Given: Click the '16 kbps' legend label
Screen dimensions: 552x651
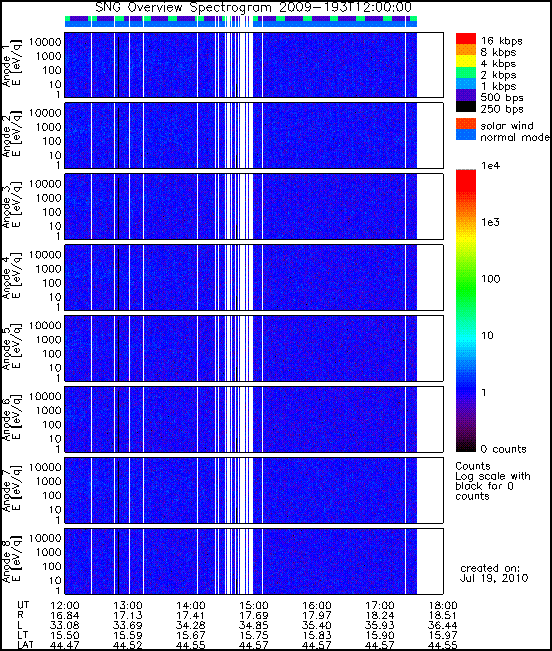Looking at the screenshot, I should [501, 41].
